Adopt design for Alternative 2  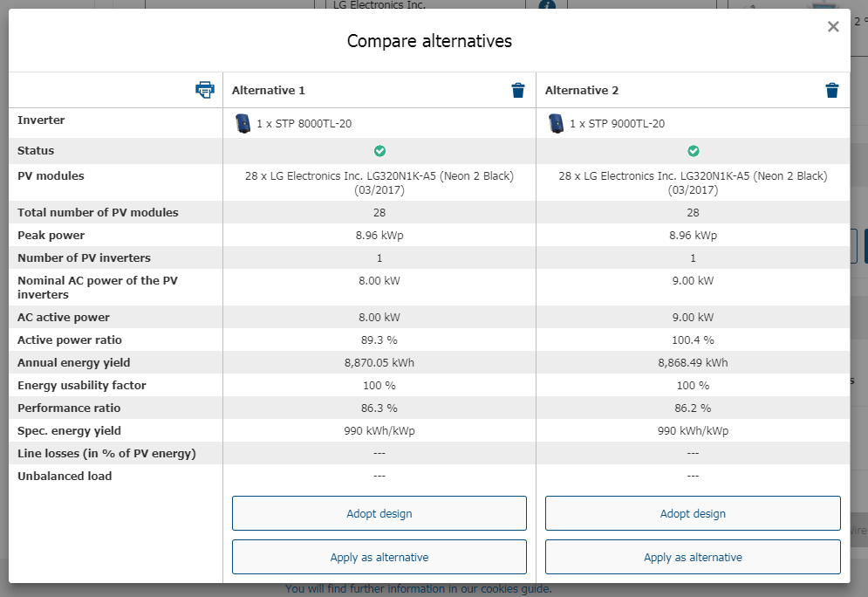click(x=693, y=513)
